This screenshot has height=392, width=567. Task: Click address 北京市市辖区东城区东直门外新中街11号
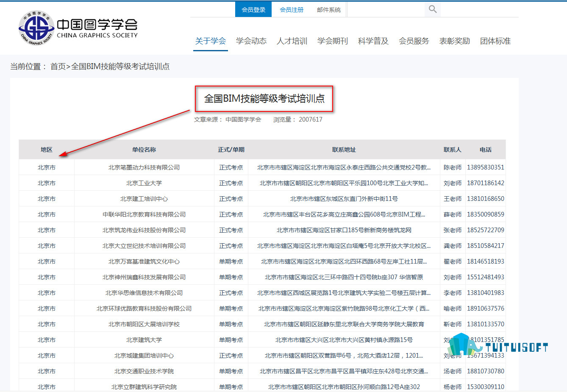click(344, 199)
